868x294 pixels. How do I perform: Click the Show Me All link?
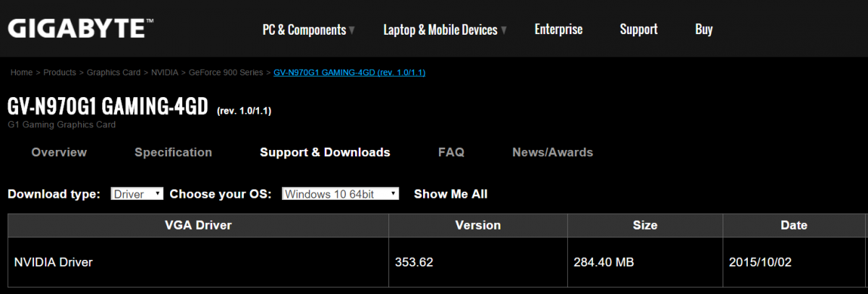451,194
